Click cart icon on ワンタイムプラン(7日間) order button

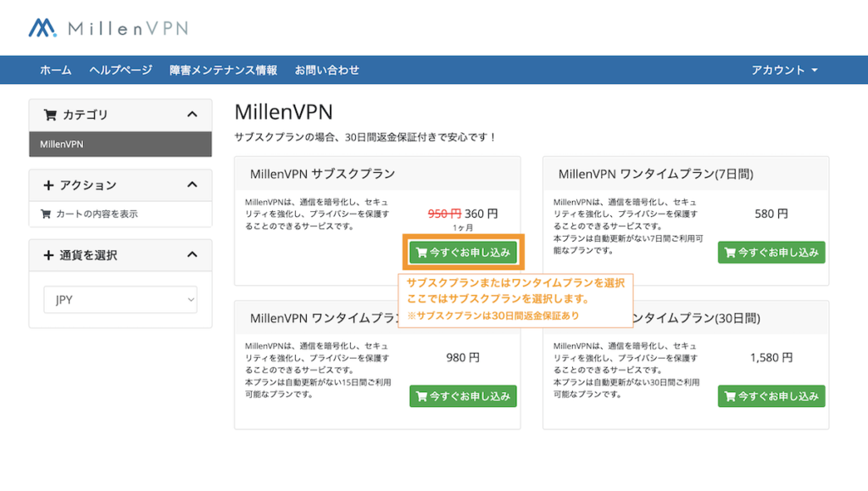[x=730, y=252]
